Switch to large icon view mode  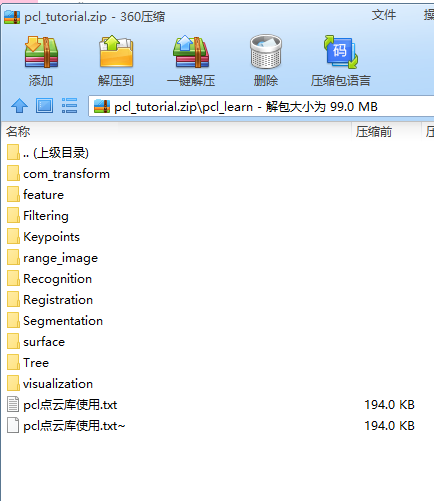tap(44, 106)
